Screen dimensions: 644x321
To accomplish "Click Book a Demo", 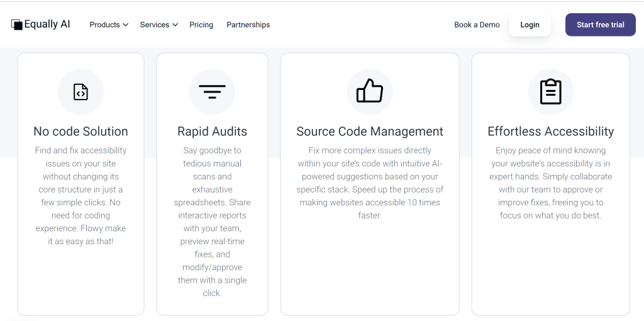I will (x=477, y=25).
